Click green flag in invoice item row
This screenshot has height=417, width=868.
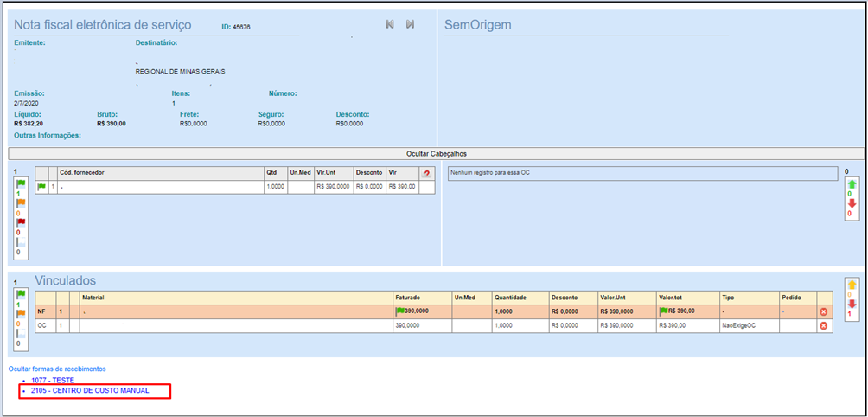pos(41,187)
